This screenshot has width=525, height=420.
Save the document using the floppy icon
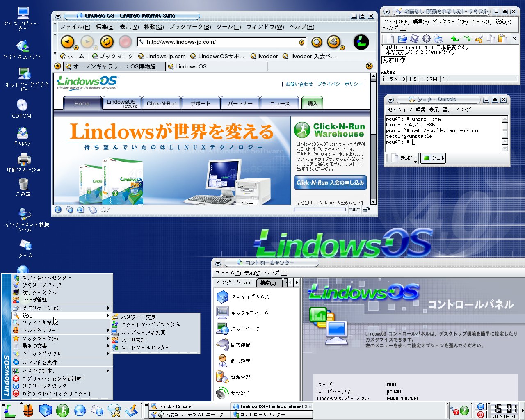(415, 39)
